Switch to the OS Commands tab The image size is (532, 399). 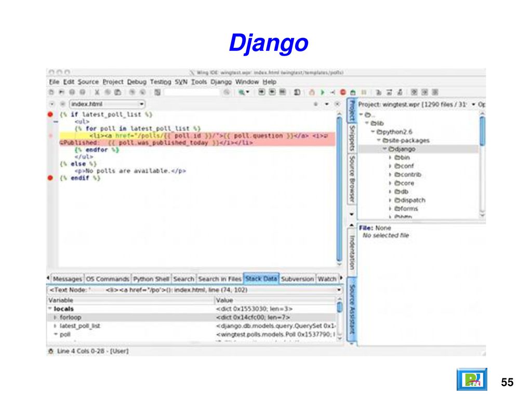108,279
